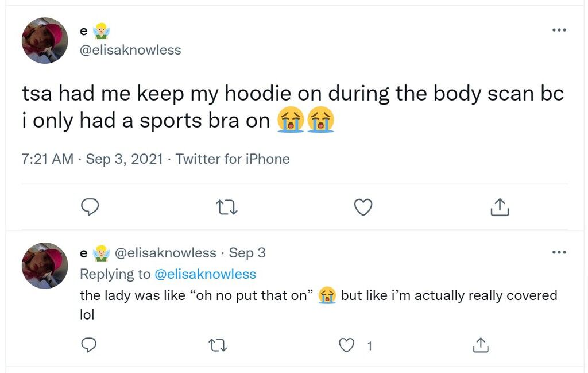Viewport: 588px width, 373px height.
Task: Open reply tweet author's profile picture
Action: (45, 266)
